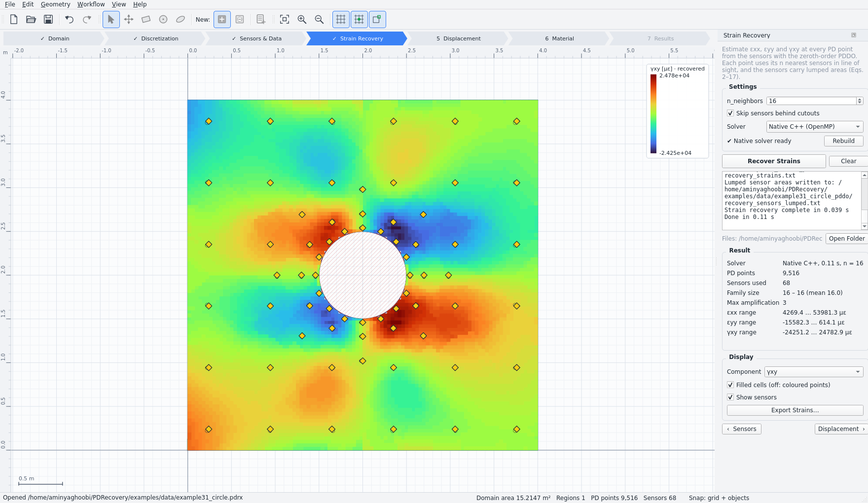Detach the Strain Recovery panel
Image resolution: width=868 pixels, height=503 pixels.
(854, 35)
